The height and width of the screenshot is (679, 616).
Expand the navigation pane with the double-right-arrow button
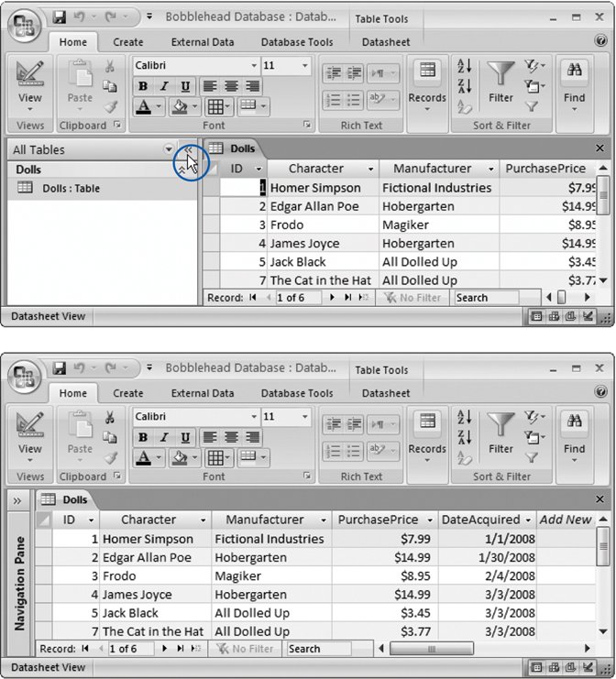17,500
